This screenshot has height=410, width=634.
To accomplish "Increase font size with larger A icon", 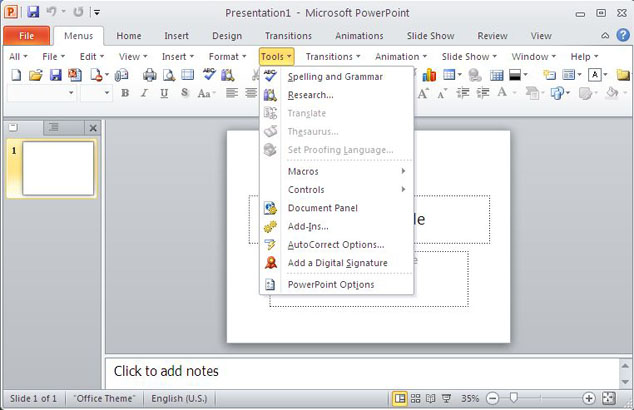I will (x=423, y=93).
